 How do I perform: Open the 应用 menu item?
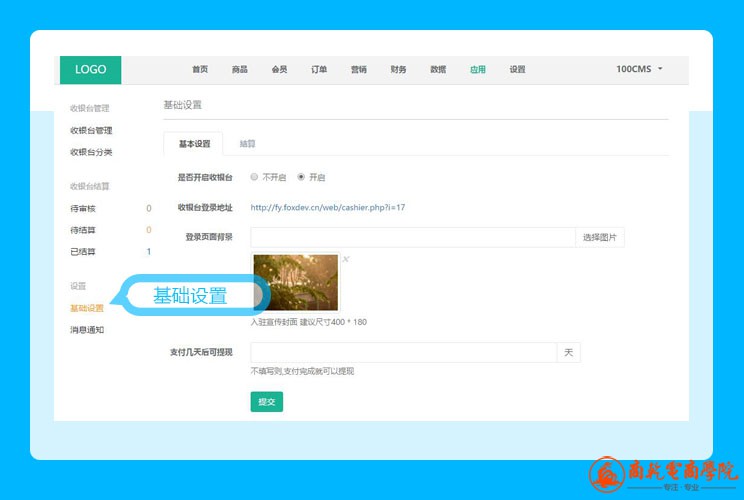(x=478, y=69)
